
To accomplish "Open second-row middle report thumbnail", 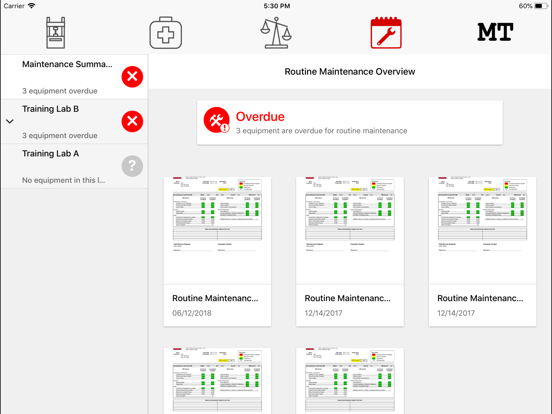I will tap(350, 381).
